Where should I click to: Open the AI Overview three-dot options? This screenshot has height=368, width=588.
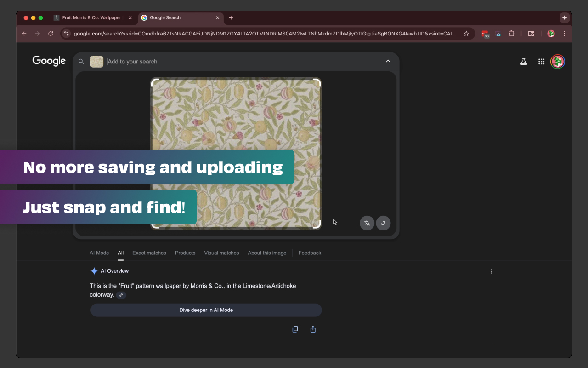coord(492,271)
